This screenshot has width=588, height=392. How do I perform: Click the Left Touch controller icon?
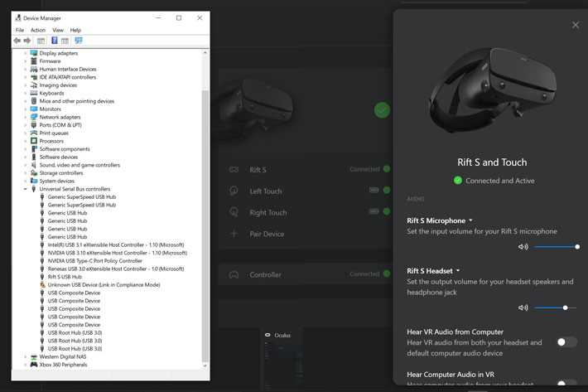tap(234, 191)
